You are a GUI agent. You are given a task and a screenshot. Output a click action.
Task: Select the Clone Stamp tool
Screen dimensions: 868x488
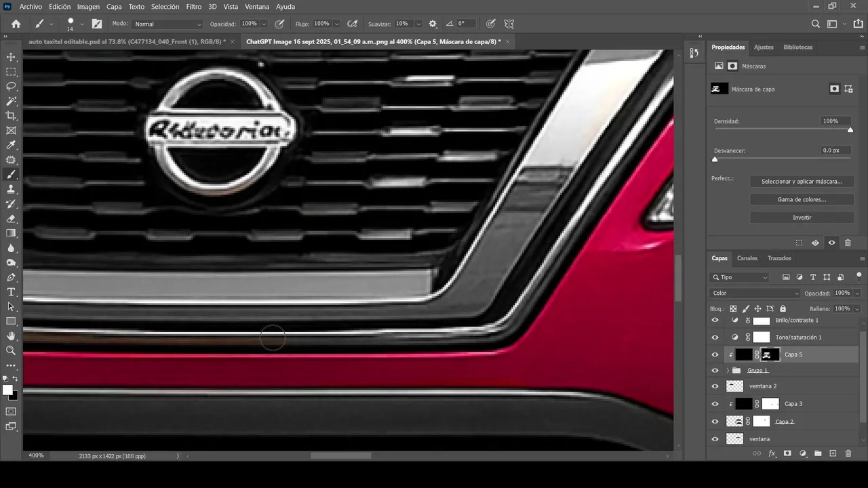click(x=11, y=189)
